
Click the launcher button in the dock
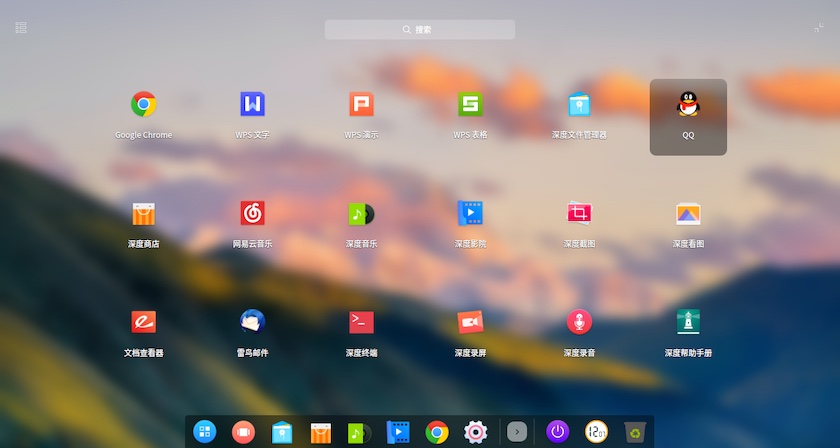coord(205,431)
